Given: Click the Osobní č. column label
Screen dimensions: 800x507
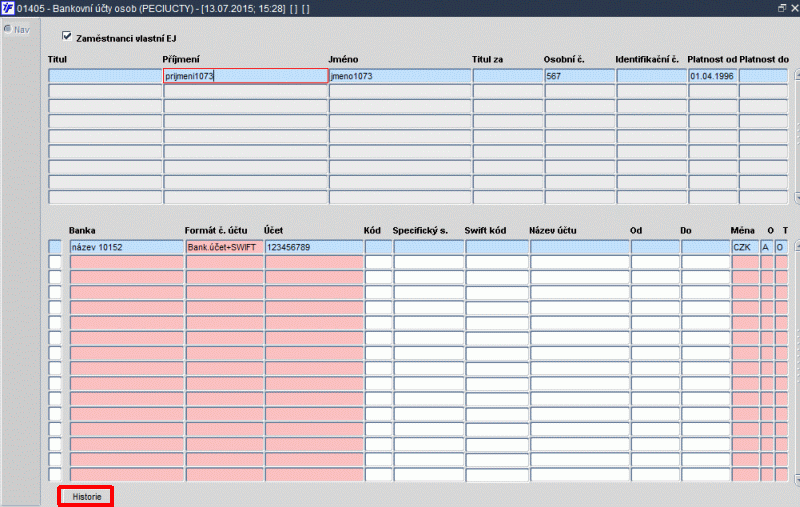Looking at the screenshot, I should [x=564, y=59].
